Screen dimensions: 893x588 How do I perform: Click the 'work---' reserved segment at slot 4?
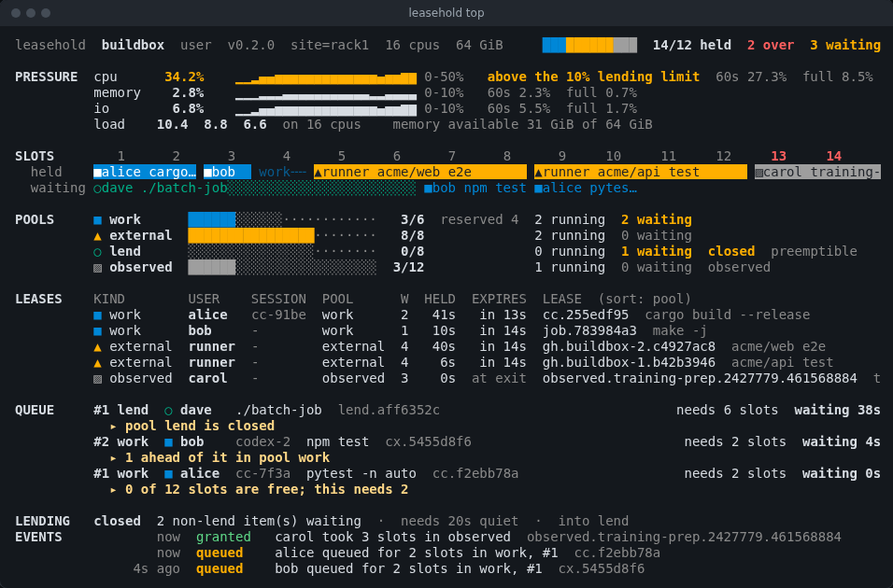(282, 172)
